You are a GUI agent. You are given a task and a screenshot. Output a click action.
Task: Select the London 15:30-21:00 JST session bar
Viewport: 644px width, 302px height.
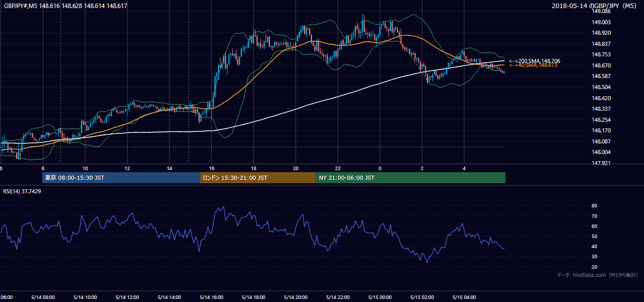click(257, 178)
